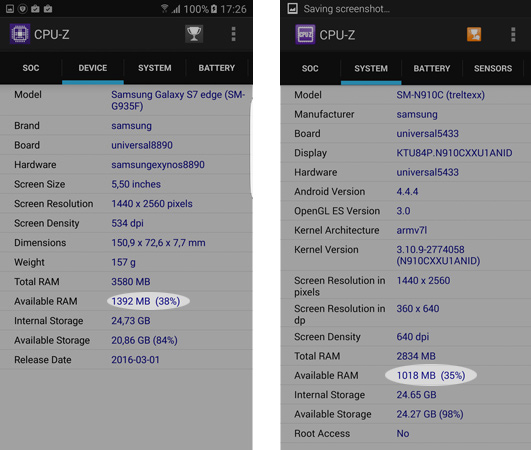Image resolution: width=531 pixels, height=450 pixels.
Task: Switch to SYSTEM tab in left screen
Action: 155,68
